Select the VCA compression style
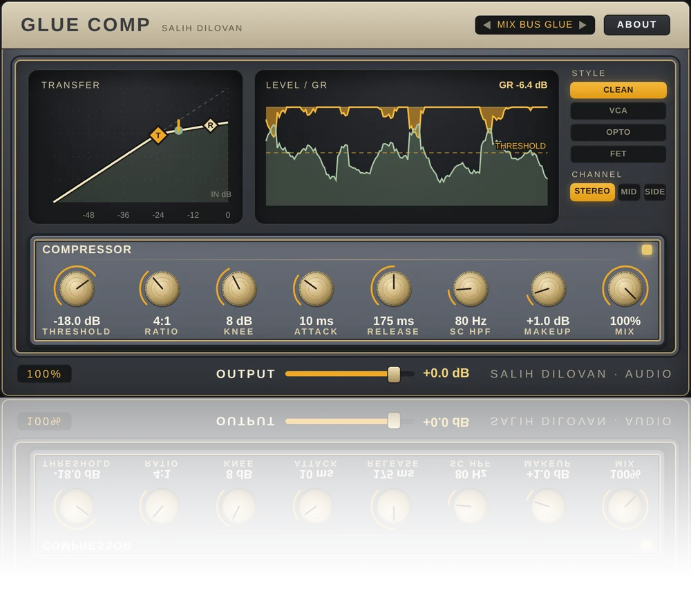This screenshot has height=616, width=691. (618, 111)
